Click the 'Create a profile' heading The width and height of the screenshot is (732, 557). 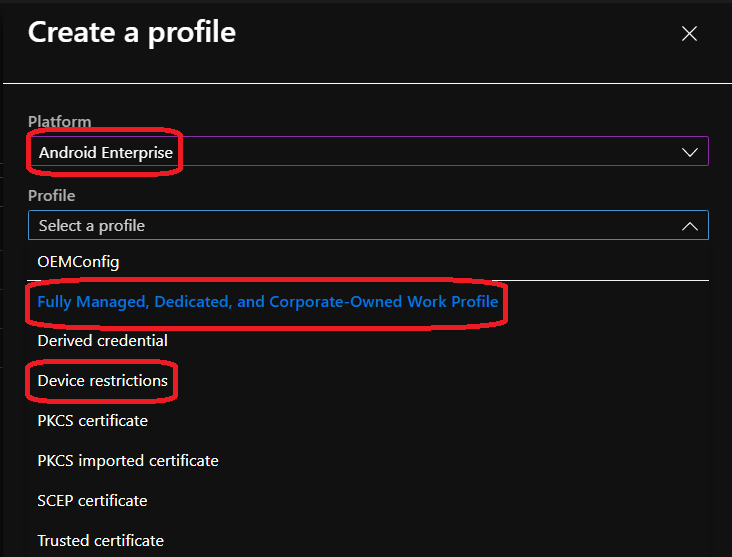click(131, 32)
